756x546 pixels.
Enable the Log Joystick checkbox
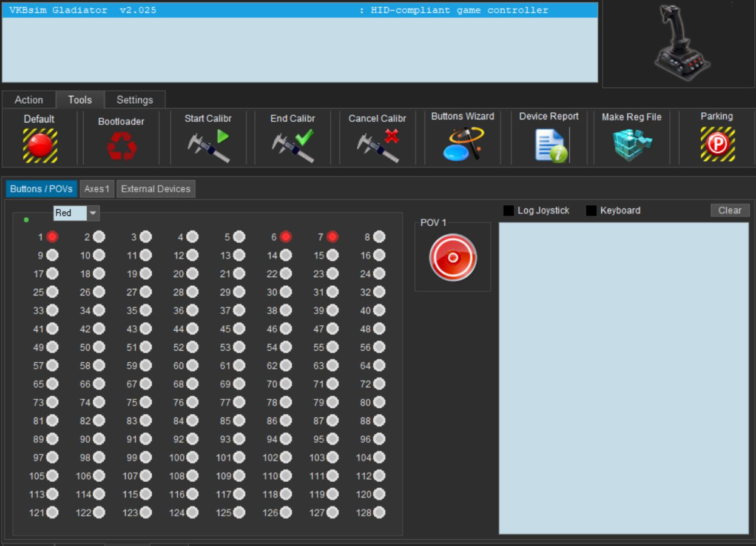tap(508, 211)
